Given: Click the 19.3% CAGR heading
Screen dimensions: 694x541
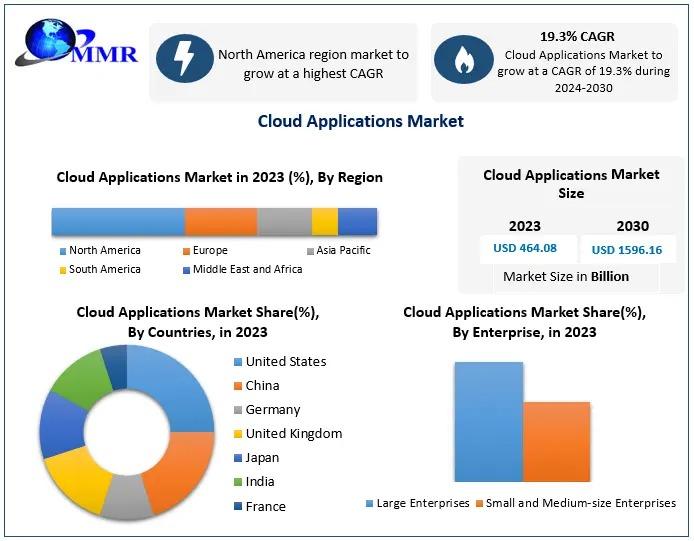Looking at the screenshot, I should [x=577, y=37].
